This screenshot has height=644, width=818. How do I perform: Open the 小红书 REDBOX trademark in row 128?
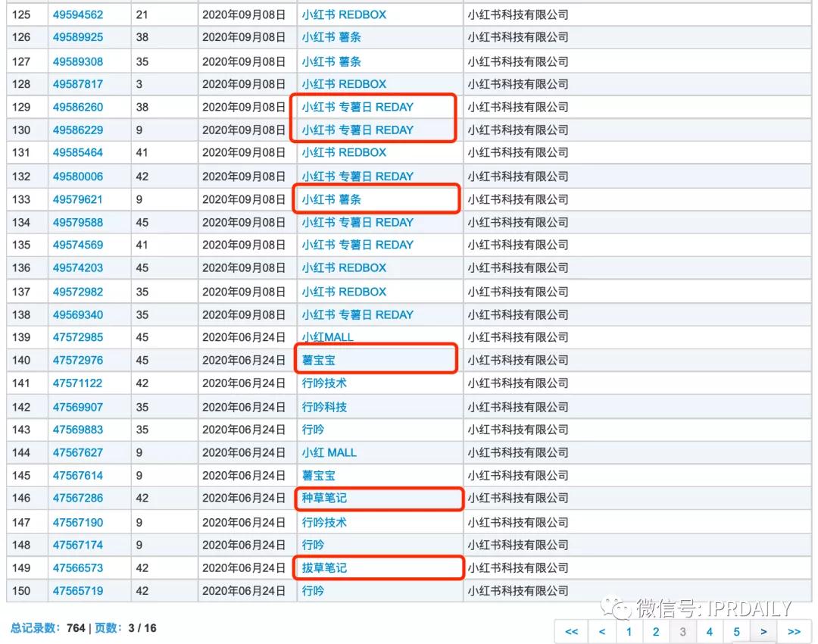pos(344,84)
